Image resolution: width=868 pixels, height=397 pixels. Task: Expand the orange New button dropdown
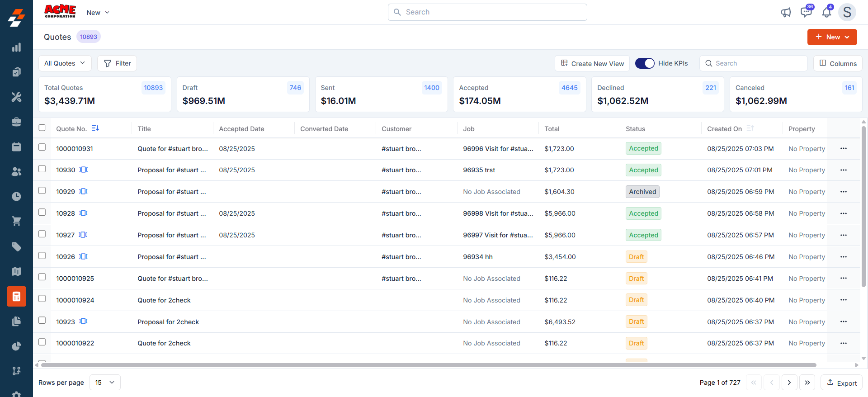coord(832,37)
